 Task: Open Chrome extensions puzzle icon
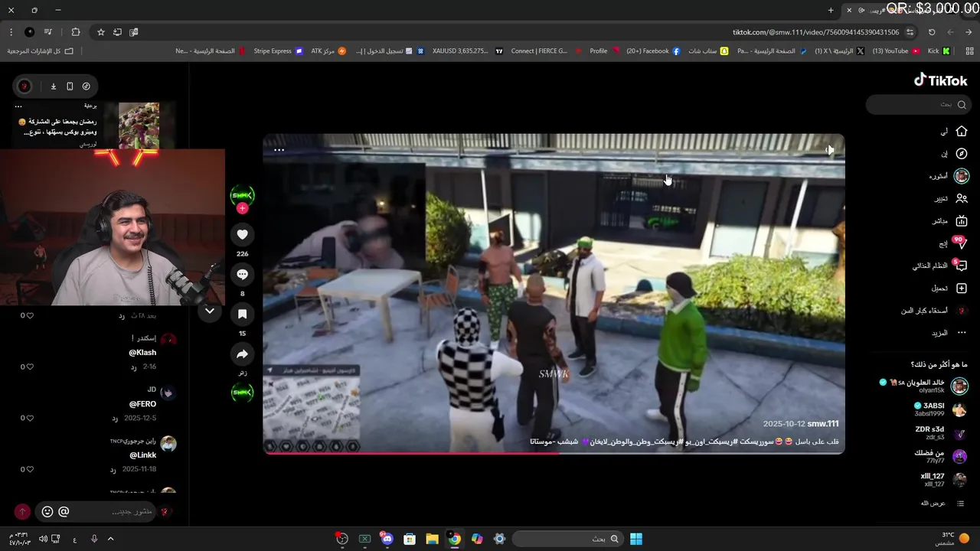pyautogui.click(x=76, y=32)
